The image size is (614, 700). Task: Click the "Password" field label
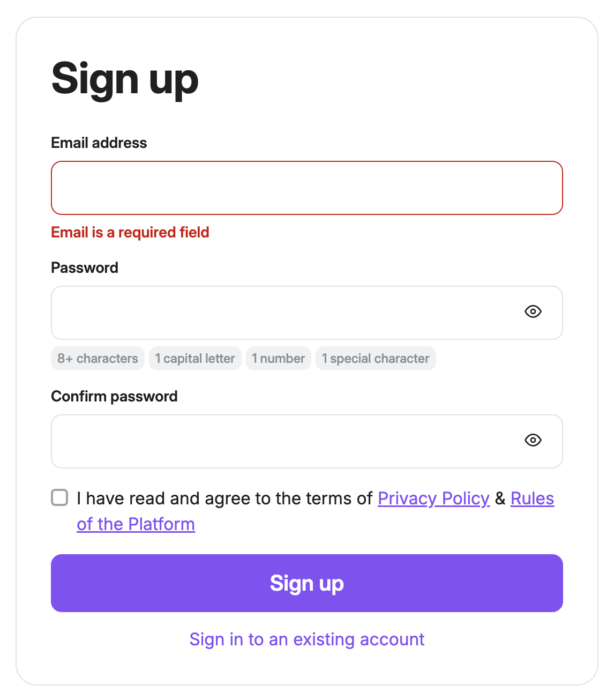click(85, 268)
